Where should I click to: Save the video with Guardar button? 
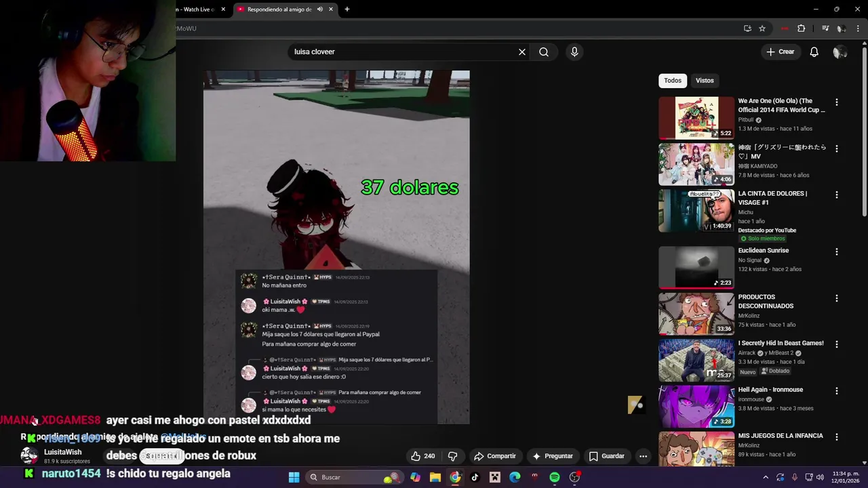pyautogui.click(x=607, y=456)
